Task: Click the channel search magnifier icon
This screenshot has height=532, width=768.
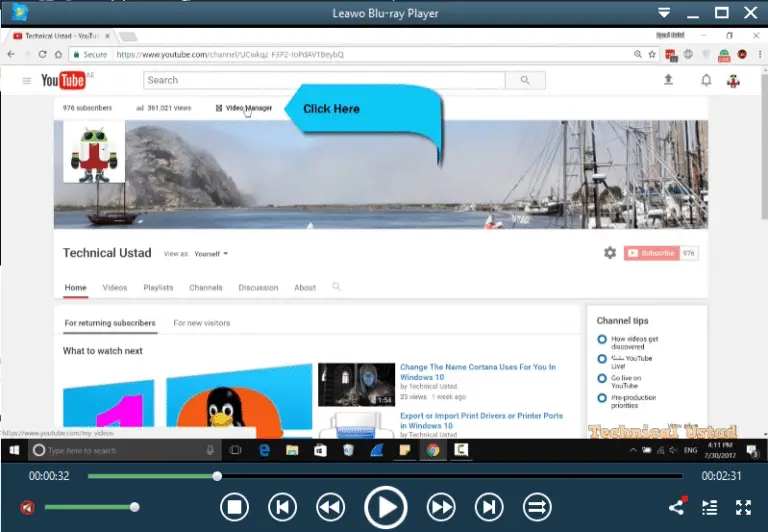Action: [336, 287]
